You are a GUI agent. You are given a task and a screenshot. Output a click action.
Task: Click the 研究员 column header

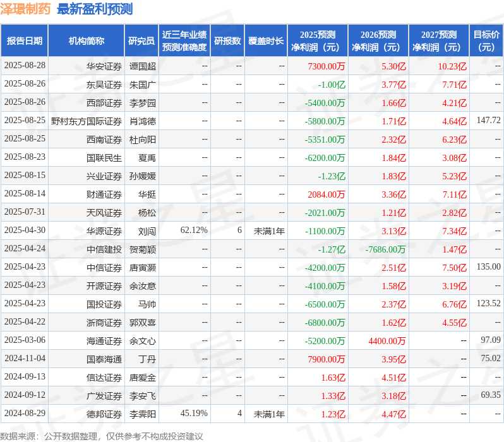[141, 41]
